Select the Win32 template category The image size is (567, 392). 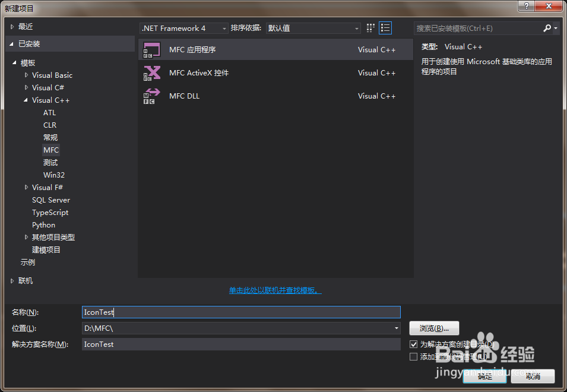click(x=54, y=175)
